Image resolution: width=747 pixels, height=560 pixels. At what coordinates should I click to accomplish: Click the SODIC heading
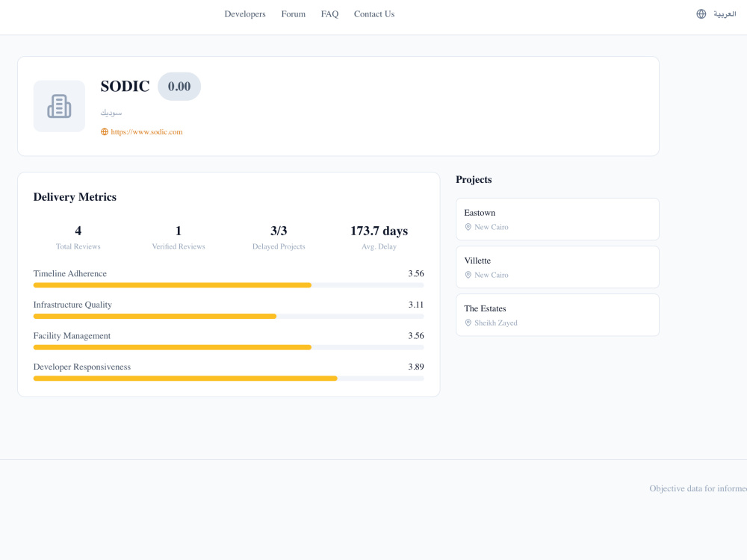tap(125, 86)
